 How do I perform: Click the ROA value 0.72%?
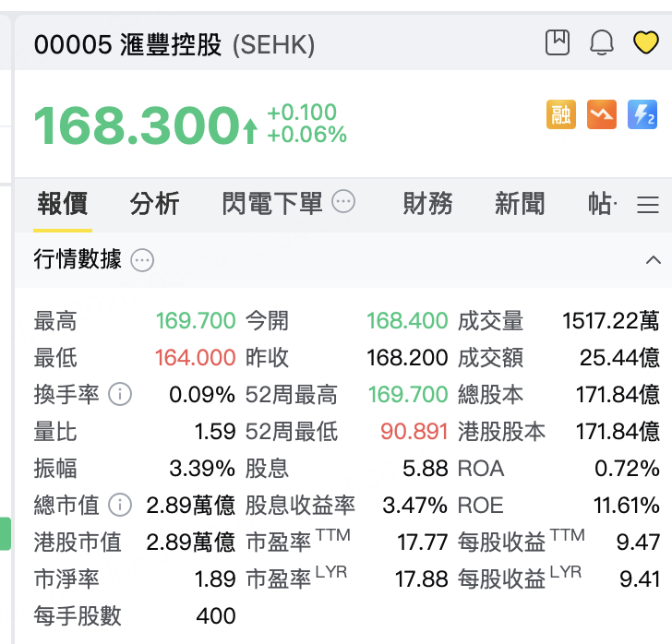pyautogui.click(x=627, y=468)
